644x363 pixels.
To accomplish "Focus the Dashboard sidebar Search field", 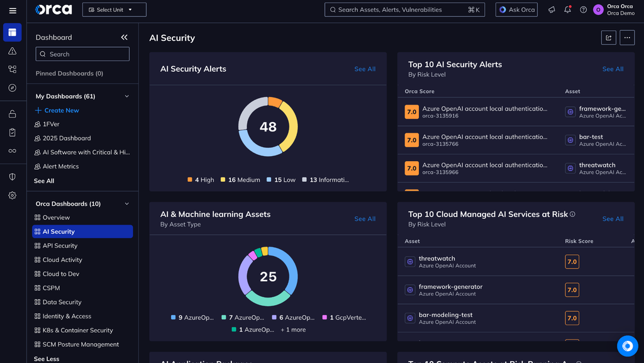I will coord(82,54).
